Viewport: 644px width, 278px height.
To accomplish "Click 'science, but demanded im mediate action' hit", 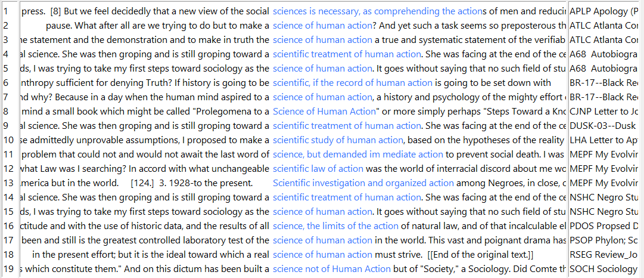I will tap(357, 155).
